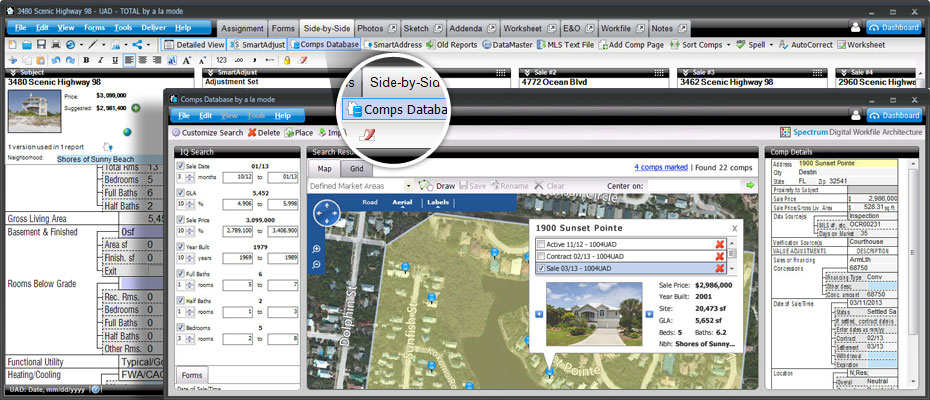Toggle the Sale Price search checkbox
Image resolution: width=930 pixels, height=400 pixels.
pyautogui.click(x=181, y=220)
